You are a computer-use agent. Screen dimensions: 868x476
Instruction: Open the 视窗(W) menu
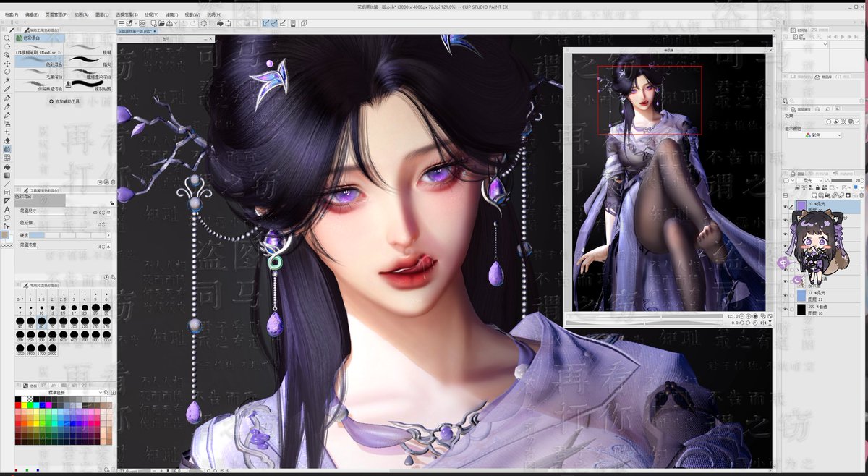click(x=192, y=14)
